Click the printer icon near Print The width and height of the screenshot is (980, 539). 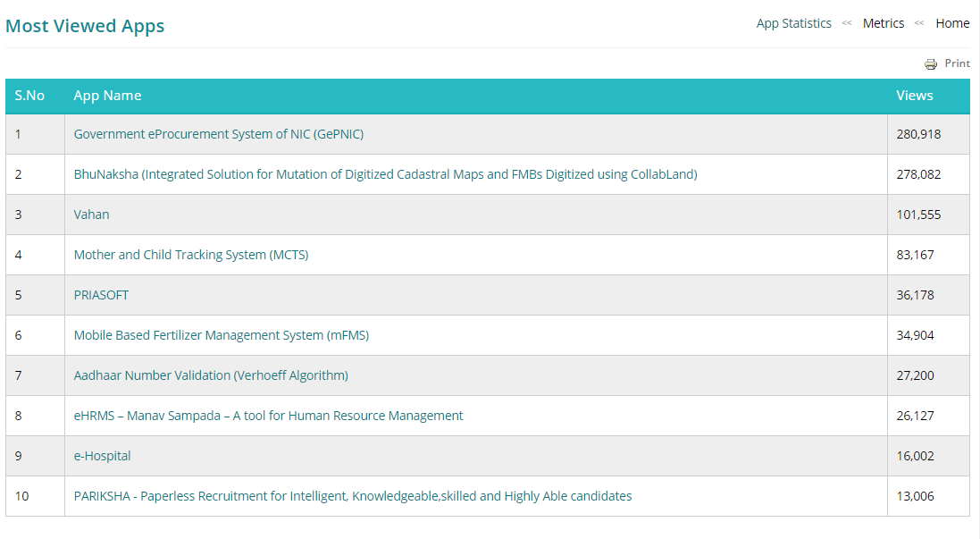(929, 63)
